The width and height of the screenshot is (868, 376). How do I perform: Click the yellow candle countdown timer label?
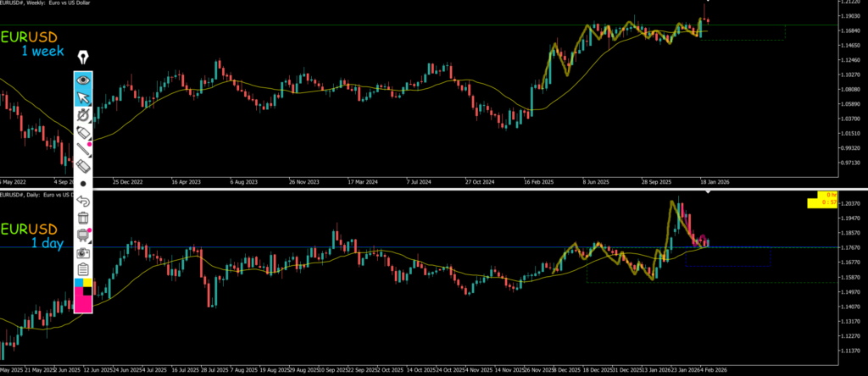824,200
